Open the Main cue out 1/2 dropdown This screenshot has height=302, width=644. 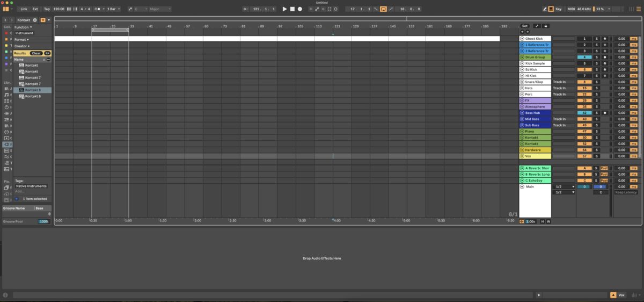coord(564,186)
